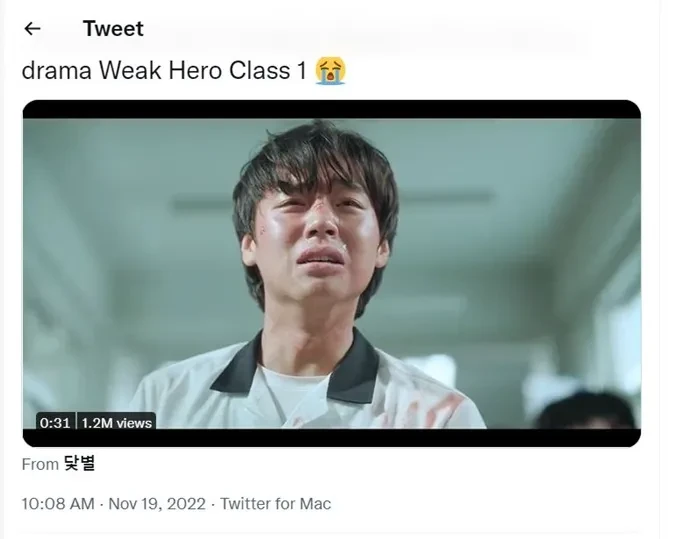Click the blurred ceiling light in video background
Image resolution: width=675 pixels, height=539 pixels.
click(x=200, y=203)
